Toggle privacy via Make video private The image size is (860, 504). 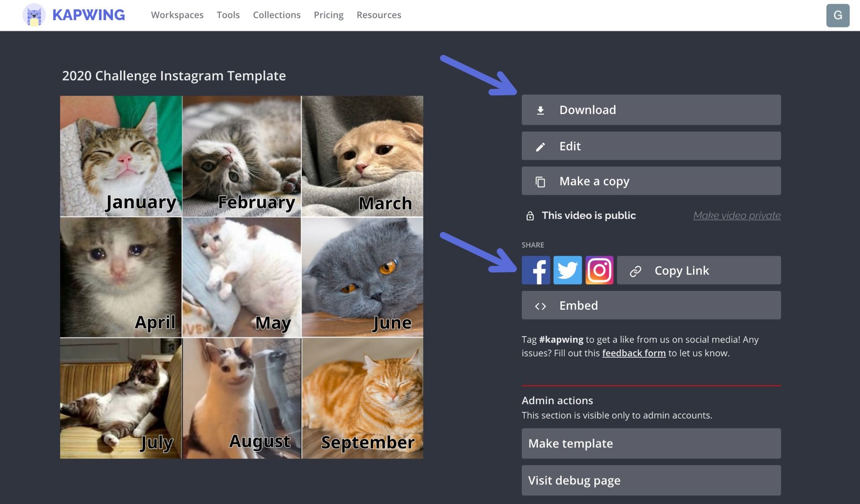point(736,216)
